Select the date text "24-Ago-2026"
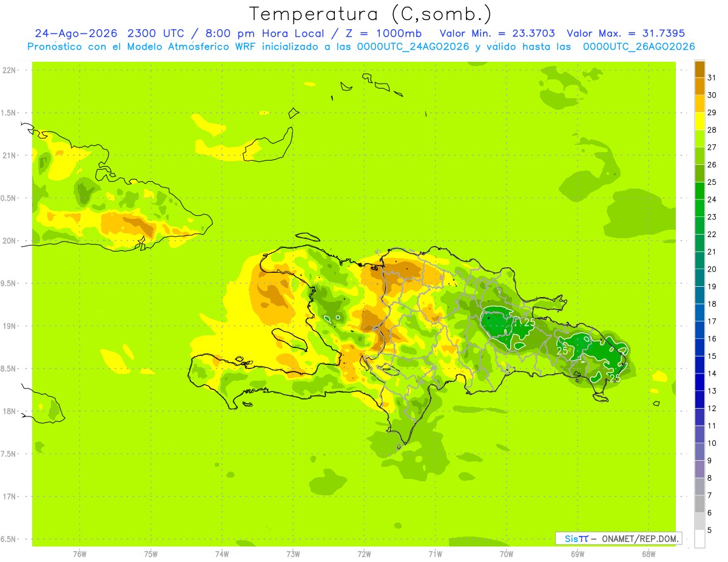The width and height of the screenshot is (728, 562). pyautogui.click(x=76, y=33)
